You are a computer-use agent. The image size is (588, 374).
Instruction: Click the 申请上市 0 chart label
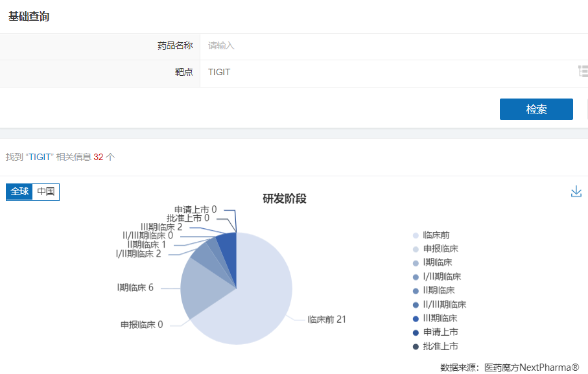coord(195,209)
